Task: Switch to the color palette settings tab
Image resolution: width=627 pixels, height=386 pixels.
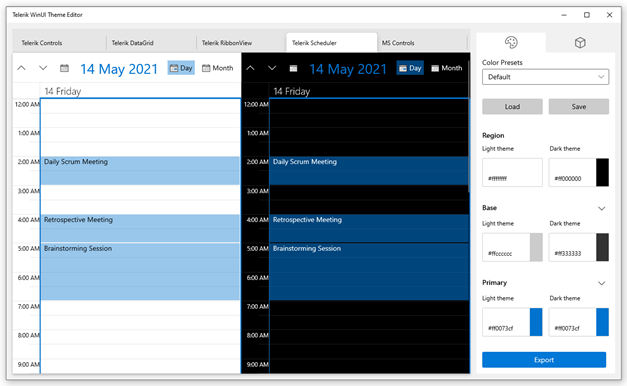Action: 511,42
